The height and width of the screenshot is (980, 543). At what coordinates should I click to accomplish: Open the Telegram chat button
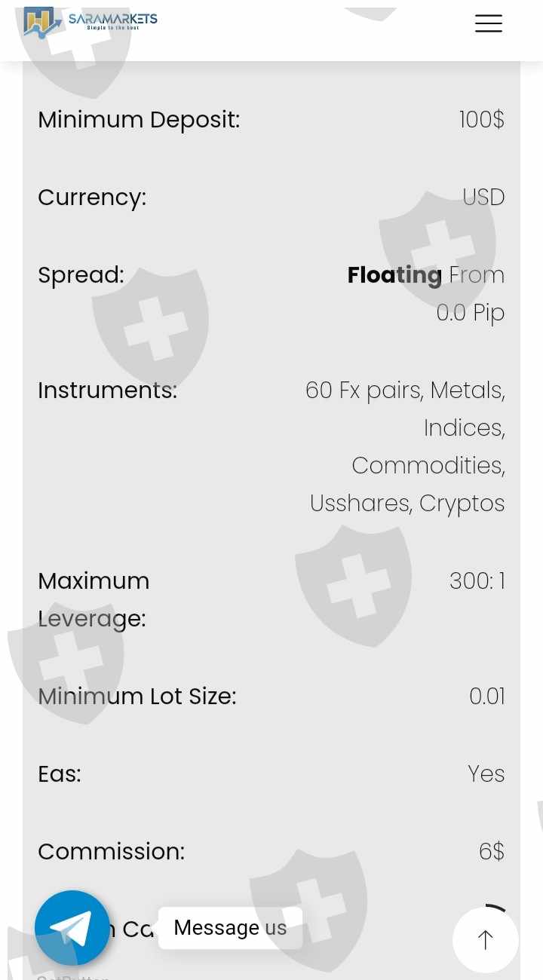click(72, 928)
